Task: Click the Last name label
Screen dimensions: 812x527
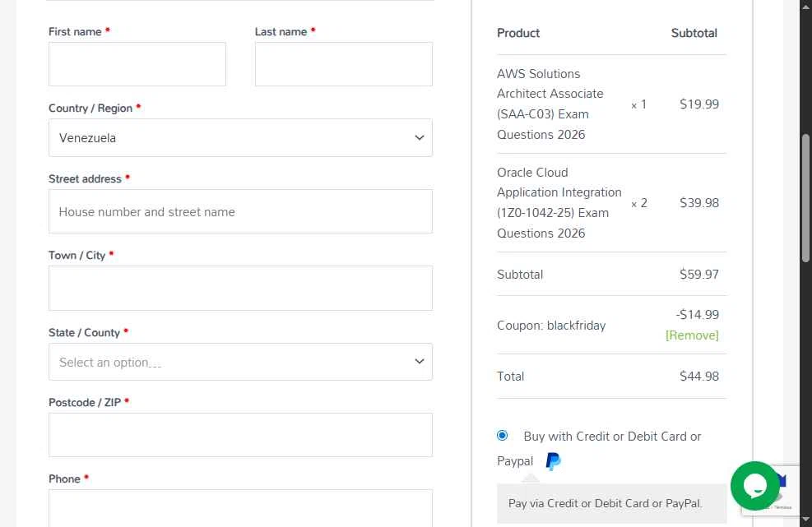Action: click(x=281, y=31)
